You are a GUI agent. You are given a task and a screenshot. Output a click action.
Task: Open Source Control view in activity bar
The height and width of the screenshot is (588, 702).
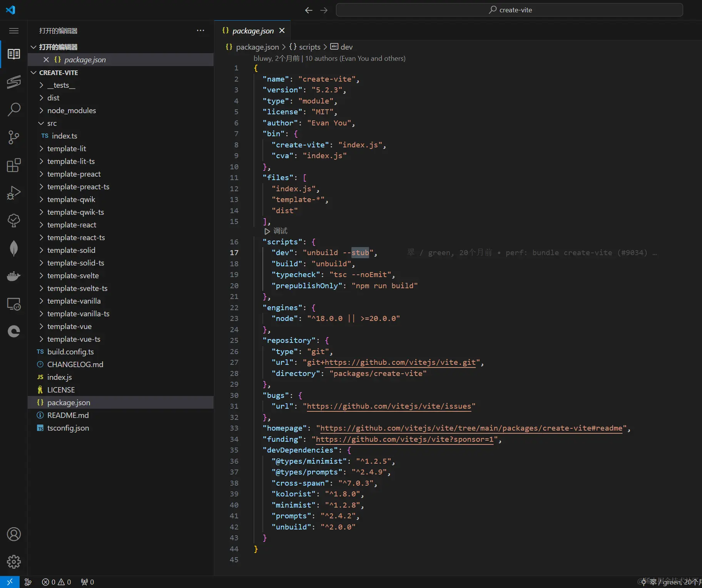[x=14, y=137]
